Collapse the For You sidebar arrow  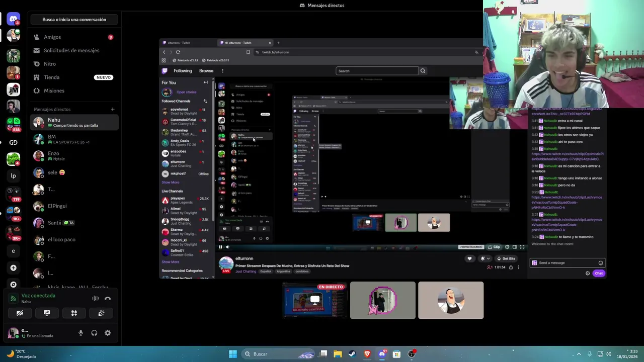pos(205,82)
